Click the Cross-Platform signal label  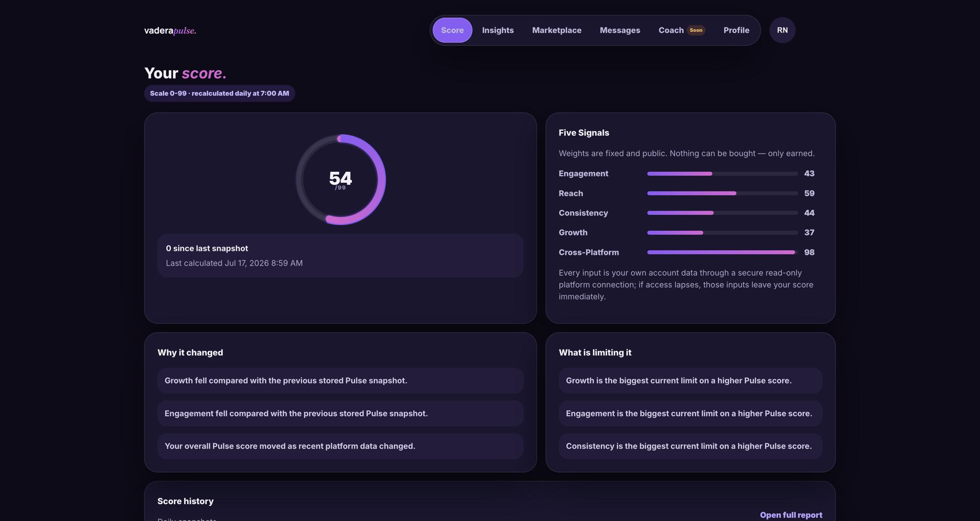(589, 252)
